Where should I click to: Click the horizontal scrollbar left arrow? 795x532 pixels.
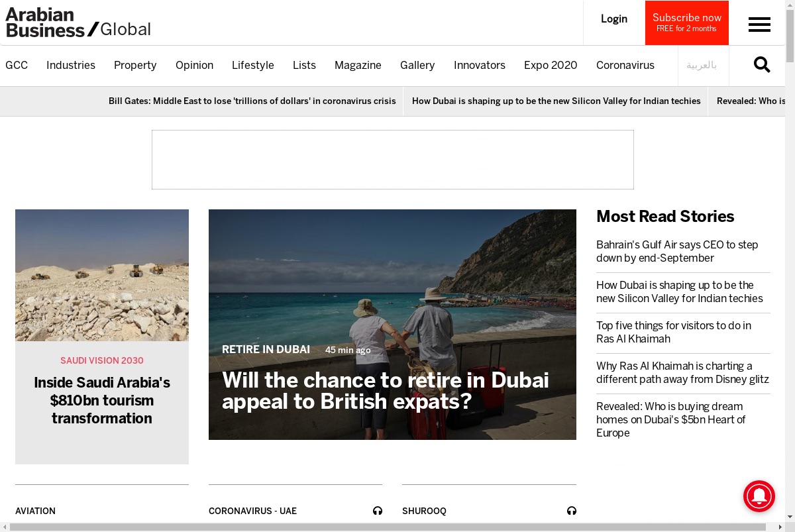pyautogui.click(x=5, y=527)
